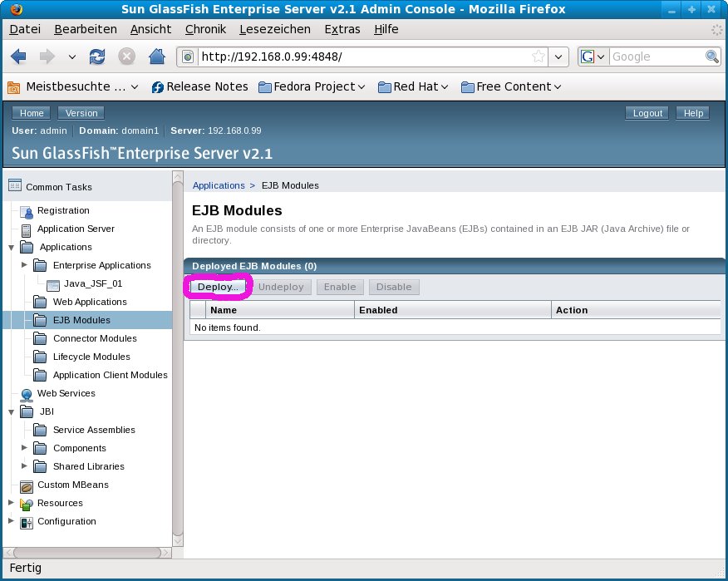
Task: Click the Common Tasks icon
Action: (x=14, y=186)
